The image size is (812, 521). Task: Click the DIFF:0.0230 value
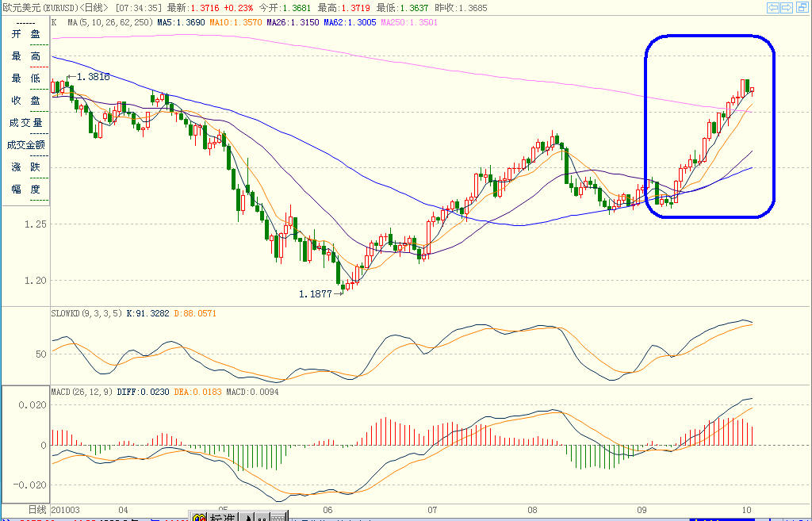click(x=144, y=392)
